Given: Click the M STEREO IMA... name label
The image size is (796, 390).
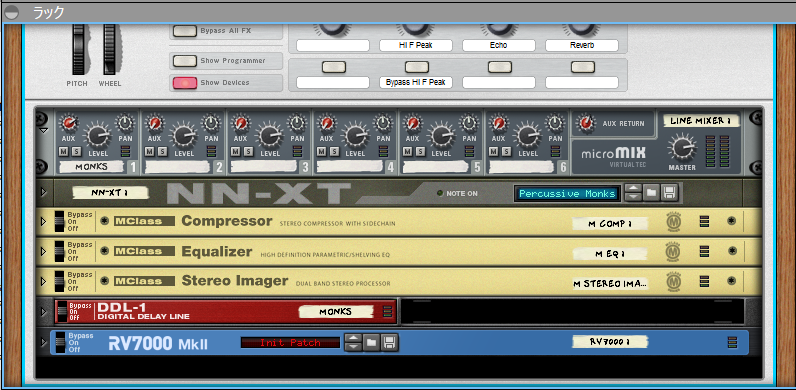Looking at the screenshot, I should tap(610, 283).
